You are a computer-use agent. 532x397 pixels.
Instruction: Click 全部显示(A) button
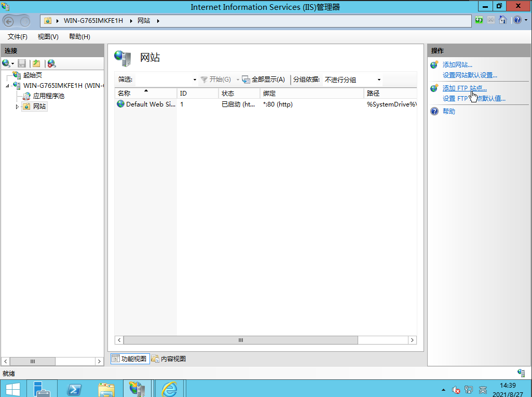(264, 80)
